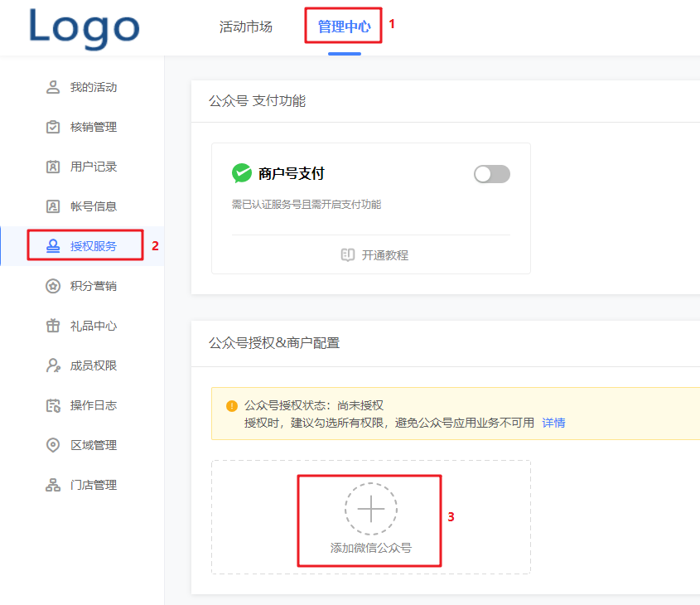Click the 需已认证服务号且需开启支付功能 description
Viewport: 700px width, 605px height.
(307, 205)
